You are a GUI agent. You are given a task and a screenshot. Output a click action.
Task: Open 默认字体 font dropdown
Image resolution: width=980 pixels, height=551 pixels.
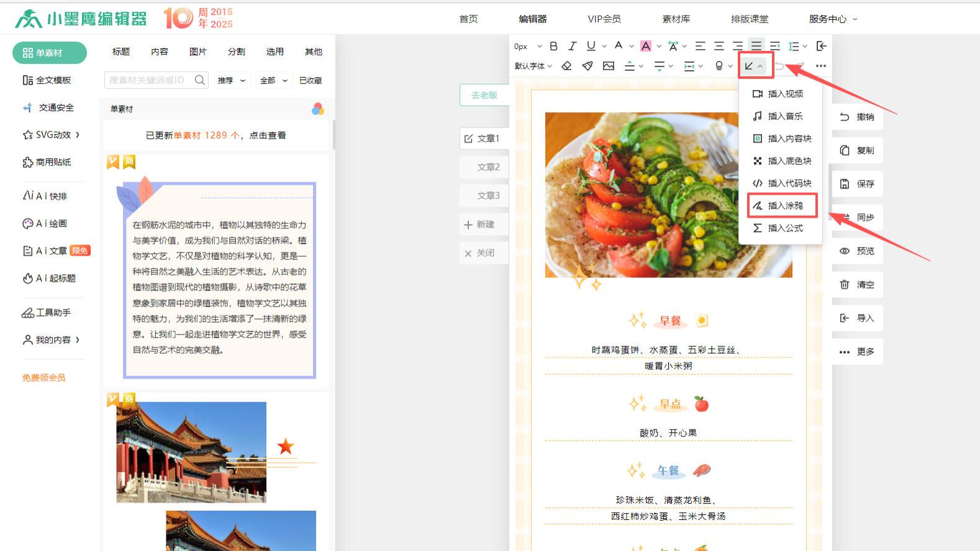click(x=533, y=66)
